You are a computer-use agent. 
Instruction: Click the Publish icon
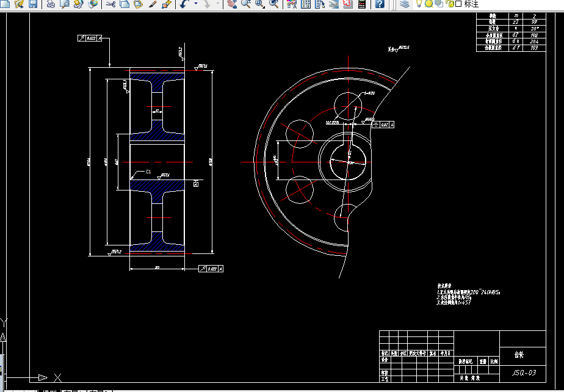78,4
